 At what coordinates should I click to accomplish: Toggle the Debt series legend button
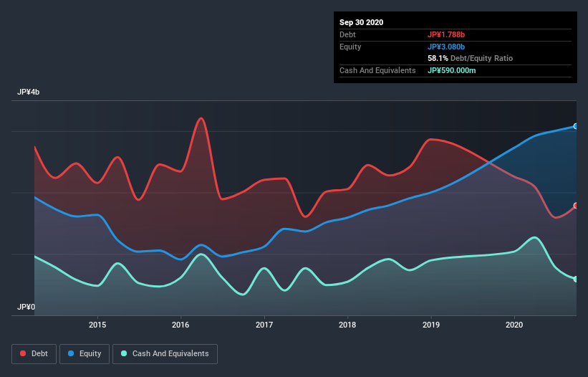point(34,354)
